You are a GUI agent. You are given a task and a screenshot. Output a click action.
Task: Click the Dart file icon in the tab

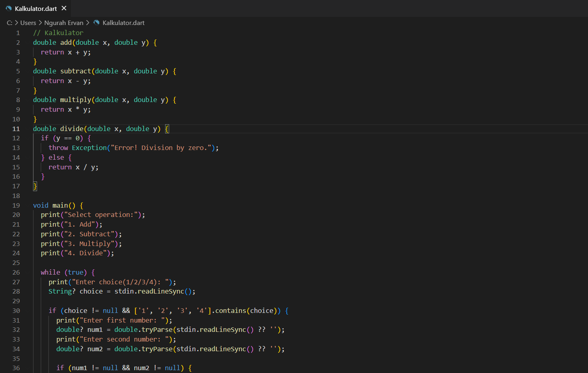9,8
